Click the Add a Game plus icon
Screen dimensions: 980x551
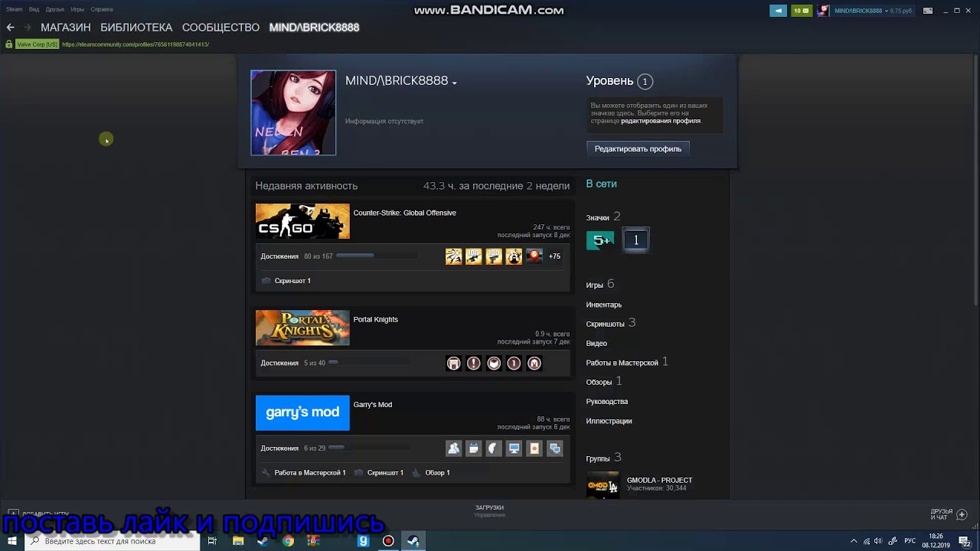13,514
